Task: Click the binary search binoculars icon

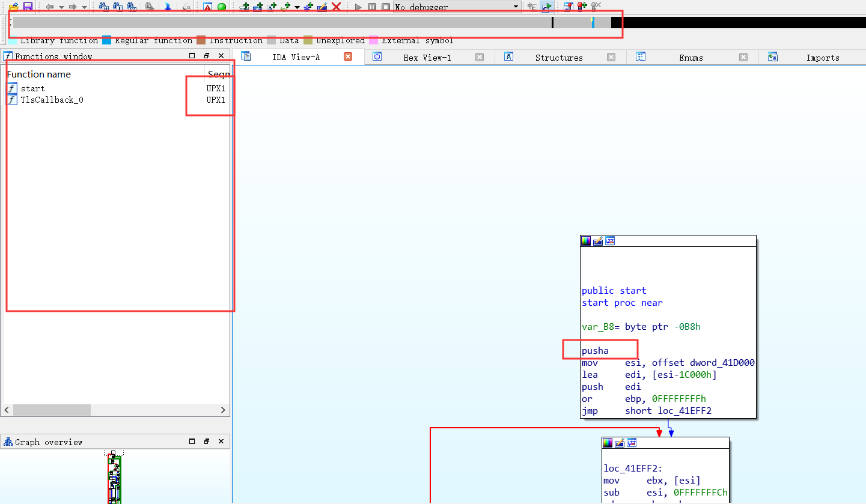Action: (132, 7)
